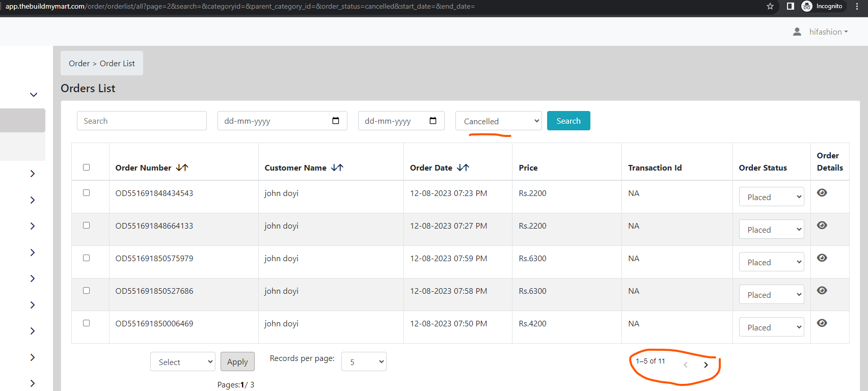This screenshot has height=391, width=868.
Task: Open browser side panel icon
Action: click(x=791, y=6)
